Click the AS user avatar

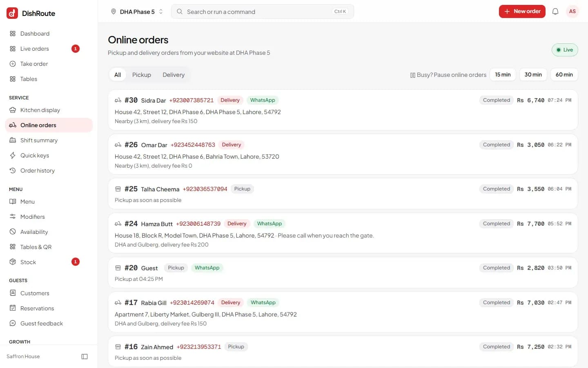coord(572,11)
